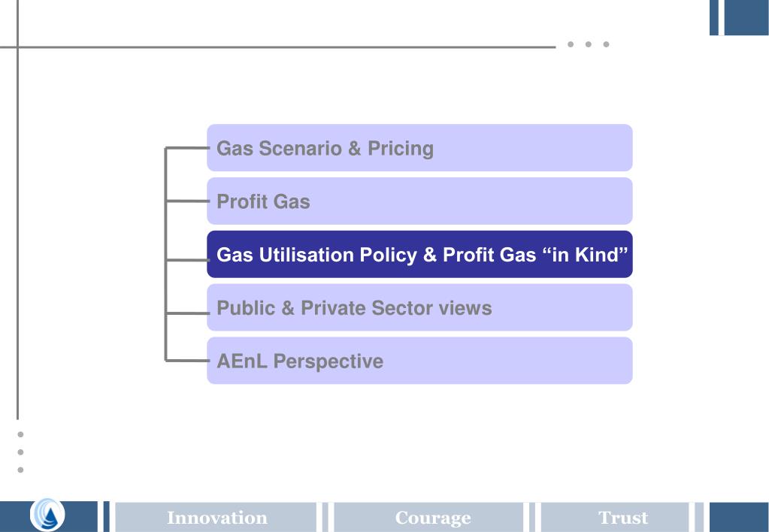Click the last dot of the top-right trio
Image resolution: width=769 pixels, height=532 pixels.
coord(606,44)
